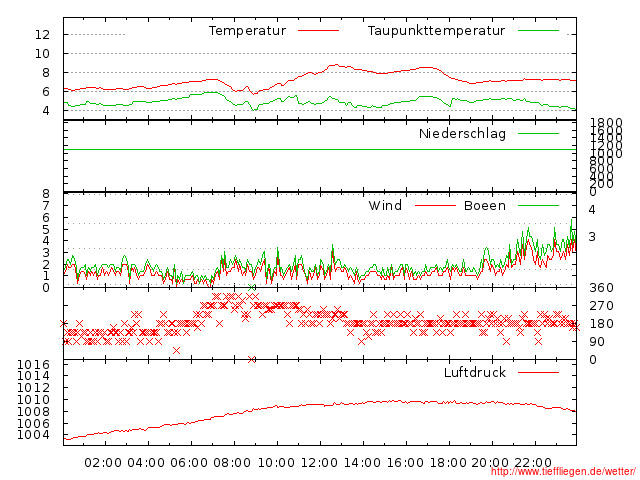Click the red Wind legend line
The width and height of the screenshot is (640, 480).
(x=435, y=206)
